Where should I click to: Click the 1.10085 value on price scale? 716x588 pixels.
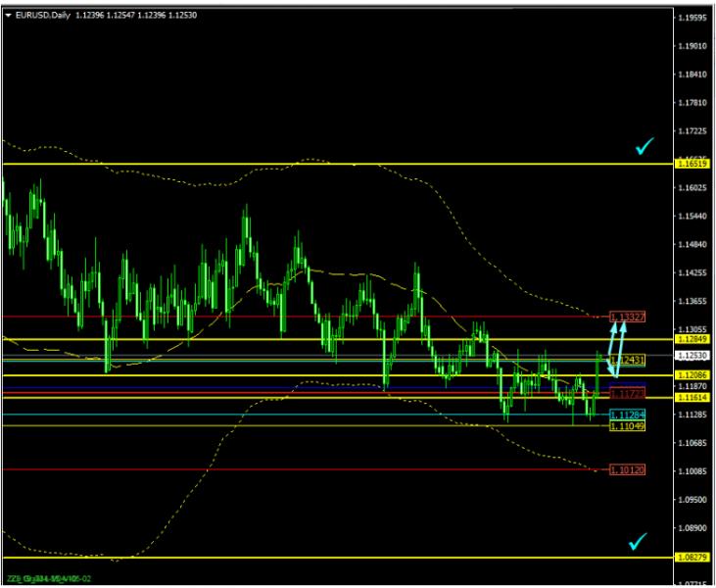tap(692, 471)
